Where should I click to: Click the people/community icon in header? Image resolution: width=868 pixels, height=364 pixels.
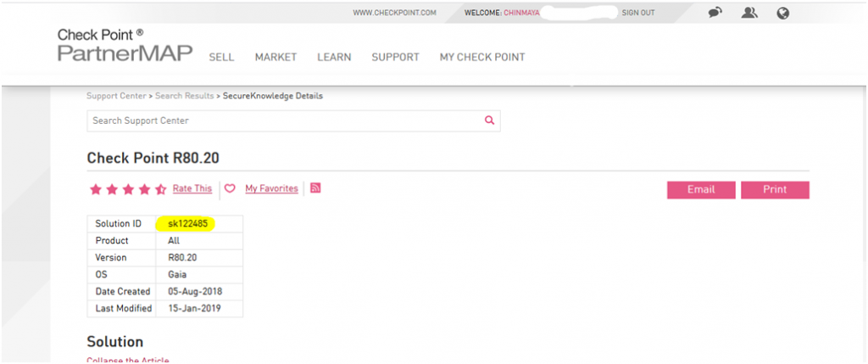click(x=749, y=13)
